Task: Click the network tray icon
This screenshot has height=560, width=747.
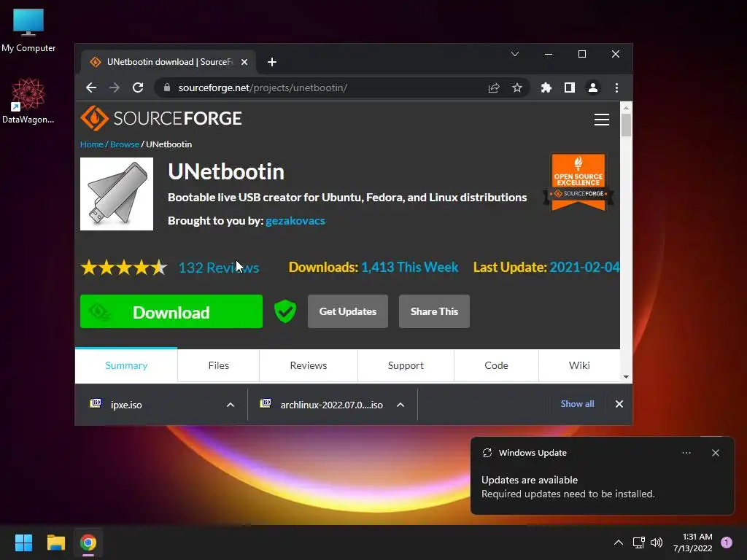Action: tap(638, 542)
